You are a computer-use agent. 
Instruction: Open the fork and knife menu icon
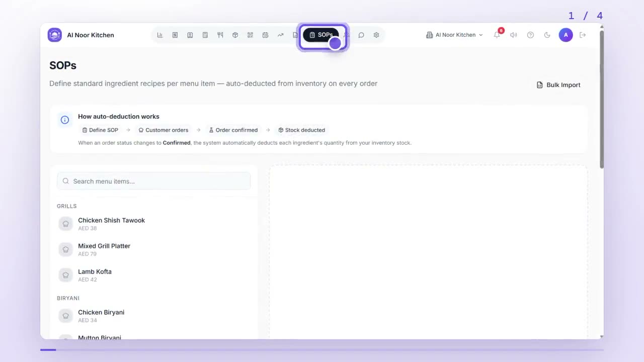[220, 35]
